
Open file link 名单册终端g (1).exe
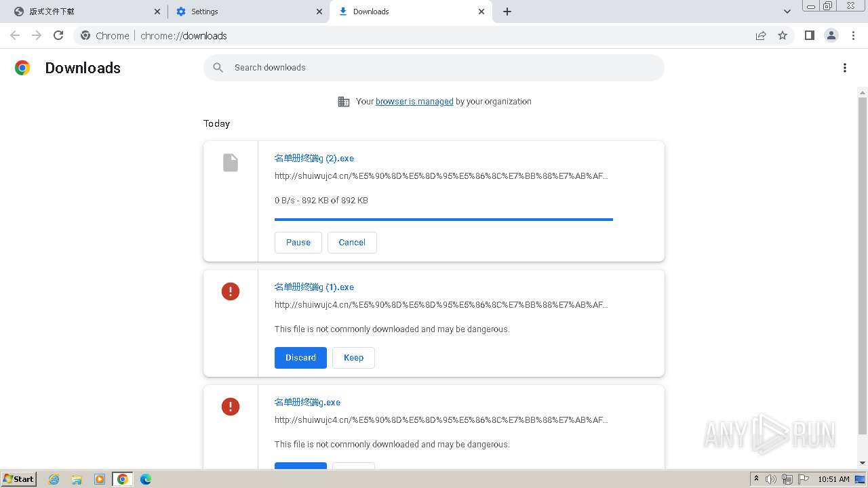click(314, 287)
